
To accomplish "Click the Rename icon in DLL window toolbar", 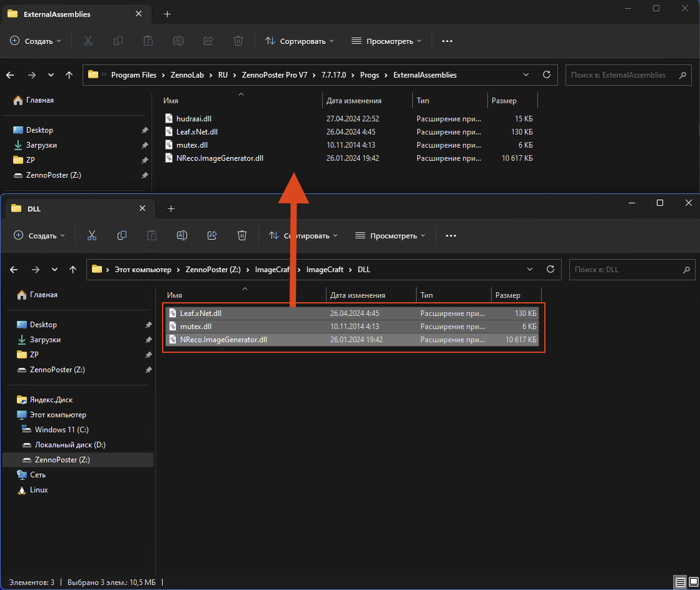I will (x=182, y=235).
